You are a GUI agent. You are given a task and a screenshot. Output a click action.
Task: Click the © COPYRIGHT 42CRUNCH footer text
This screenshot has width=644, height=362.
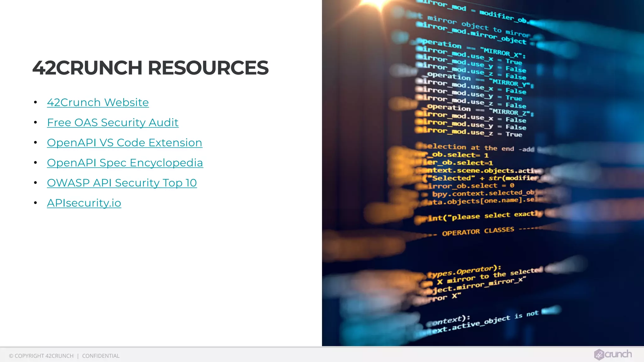[x=41, y=356]
